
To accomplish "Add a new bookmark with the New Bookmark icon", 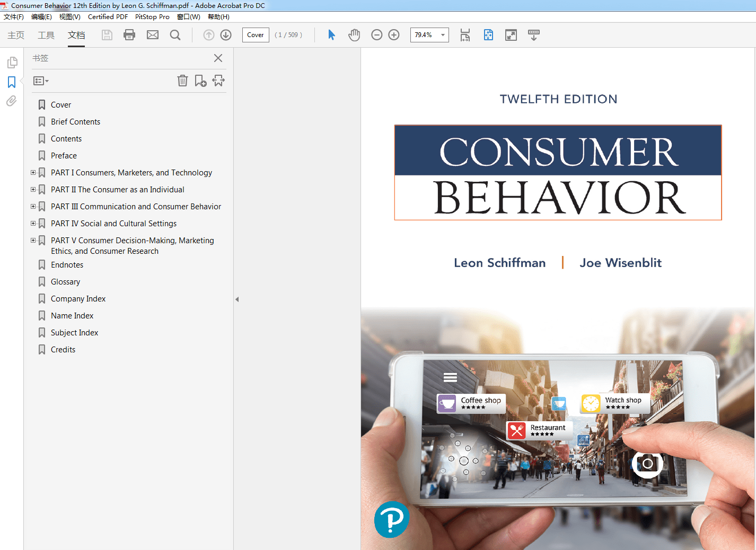I will 200,81.
